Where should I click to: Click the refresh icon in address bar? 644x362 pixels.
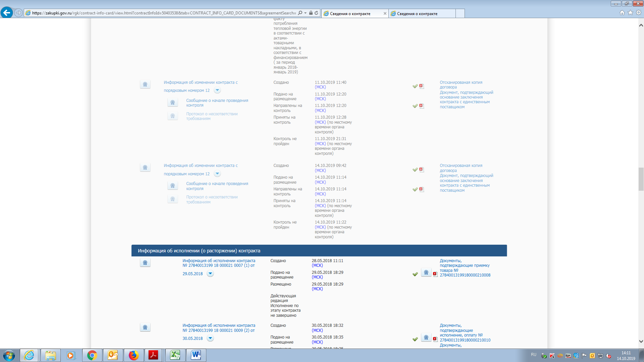316,13
